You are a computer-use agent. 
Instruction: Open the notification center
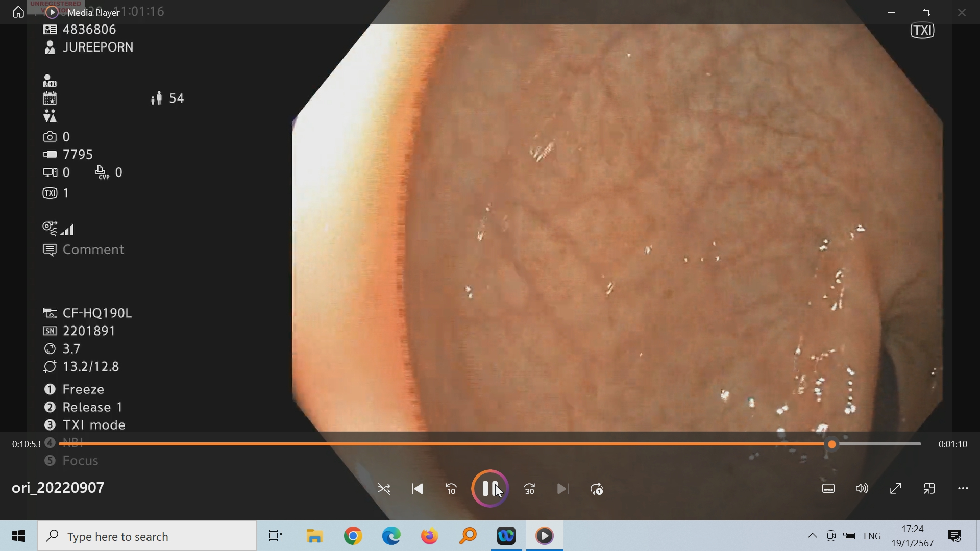pyautogui.click(x=954, y=536)
